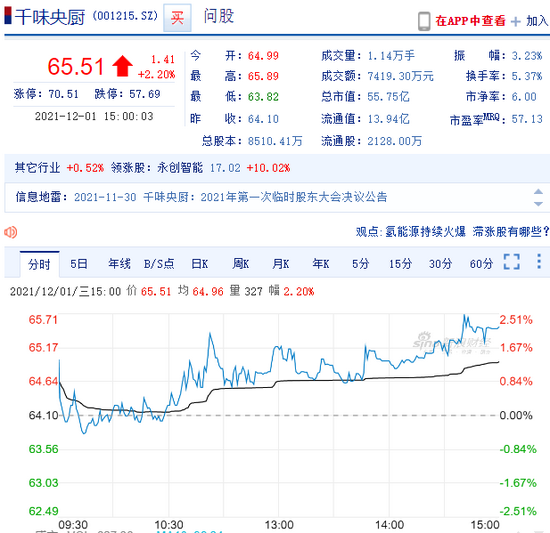
Task: Click the current price 65.51
Action: 76,67
